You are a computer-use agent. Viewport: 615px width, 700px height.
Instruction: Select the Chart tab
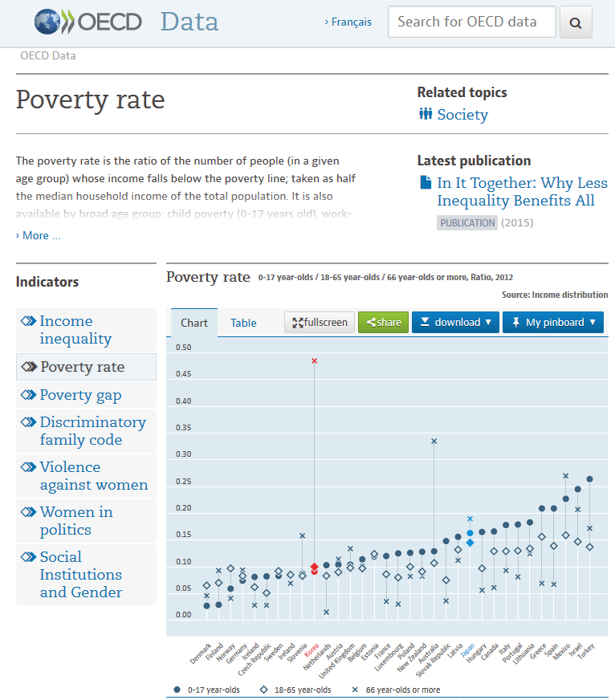194,323
